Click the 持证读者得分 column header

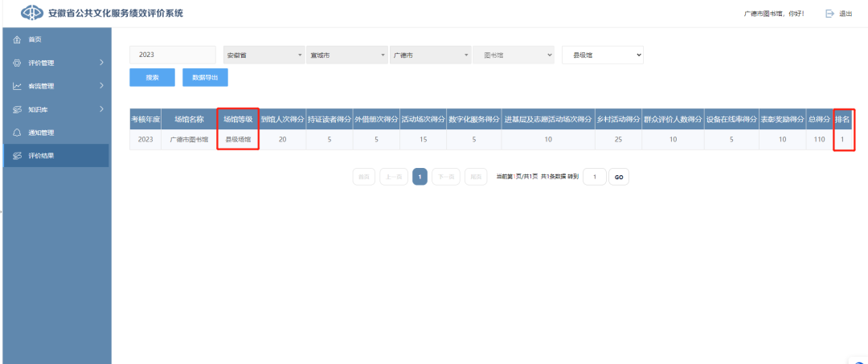pyautogui.click(x=330, y=119)
